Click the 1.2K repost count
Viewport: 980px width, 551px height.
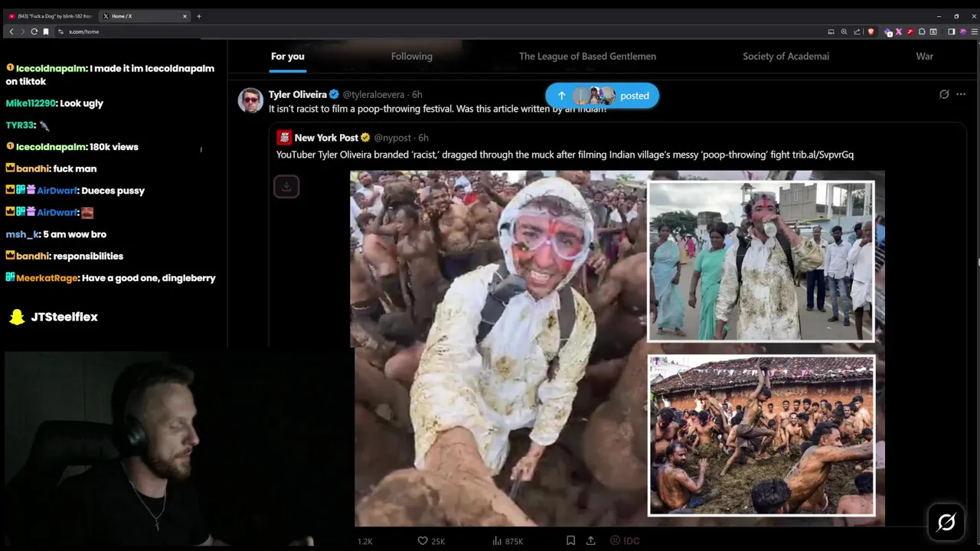[365, 541]
